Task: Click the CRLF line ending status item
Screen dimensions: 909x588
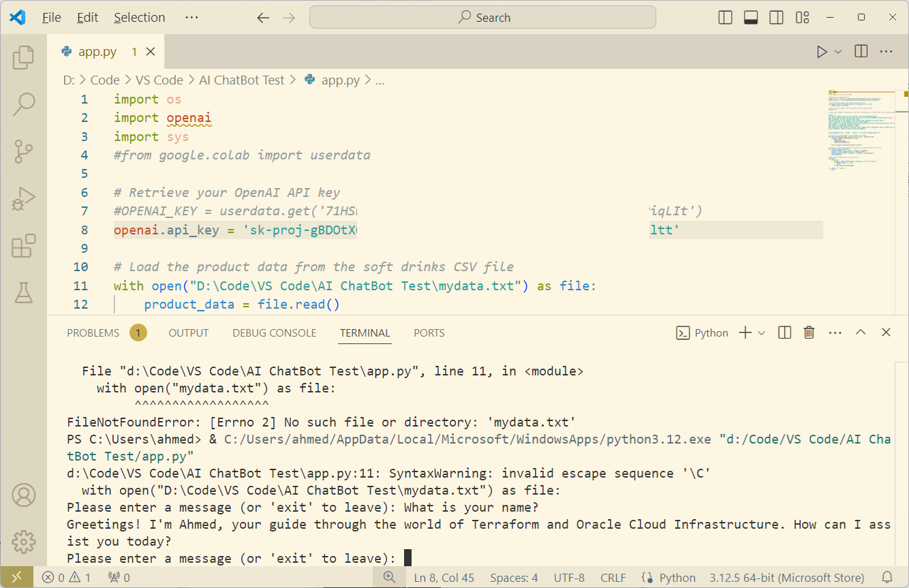Action: 613,578
